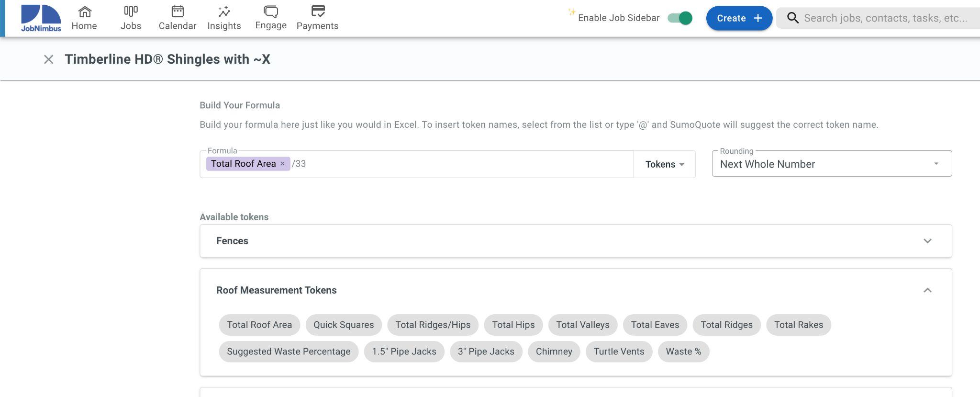The image size is (980, 397).
Task: Open the Payments card icon
Action: tap(318, 11)
